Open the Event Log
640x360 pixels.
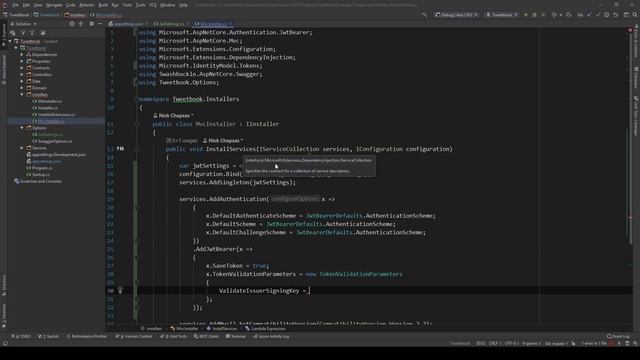[x=618, y=336]
